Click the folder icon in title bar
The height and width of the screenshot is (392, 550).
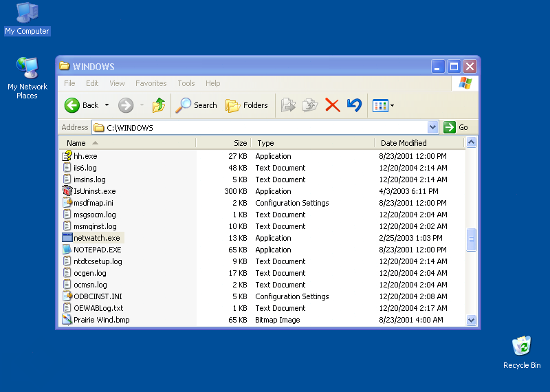click(x=64, y=66)
